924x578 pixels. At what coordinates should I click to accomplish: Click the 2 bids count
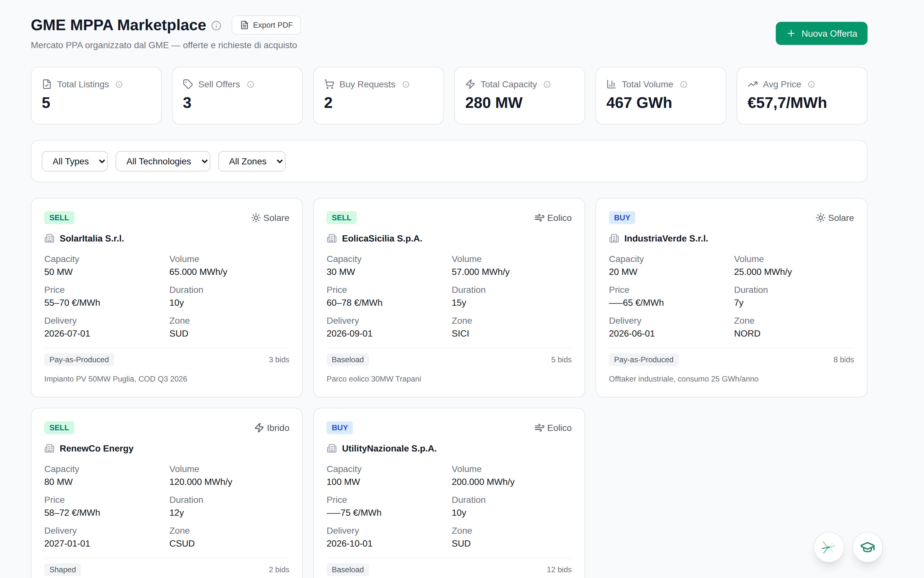(x=279, y=570)
